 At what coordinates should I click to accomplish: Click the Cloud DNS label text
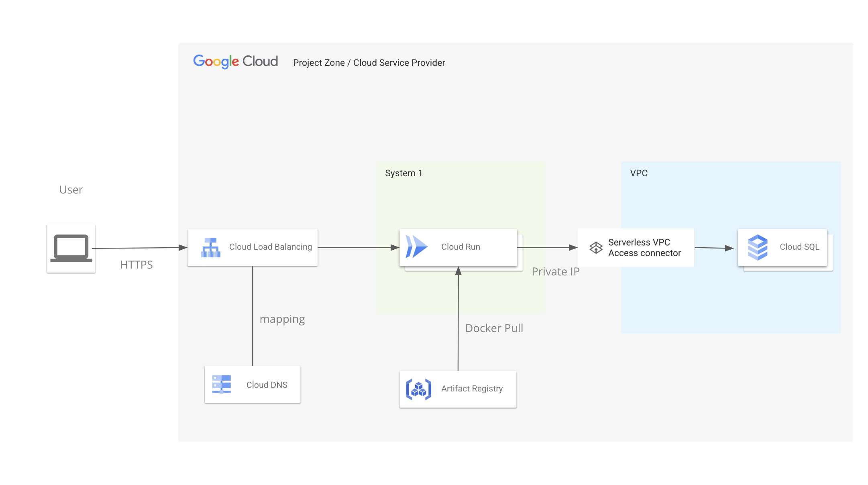tap(267, 385)
